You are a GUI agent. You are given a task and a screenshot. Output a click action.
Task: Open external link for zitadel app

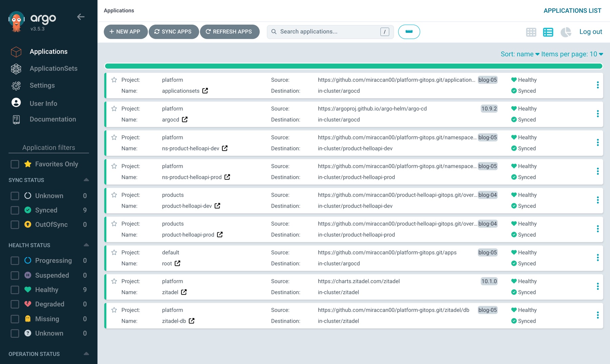click(x=184, y=292)
